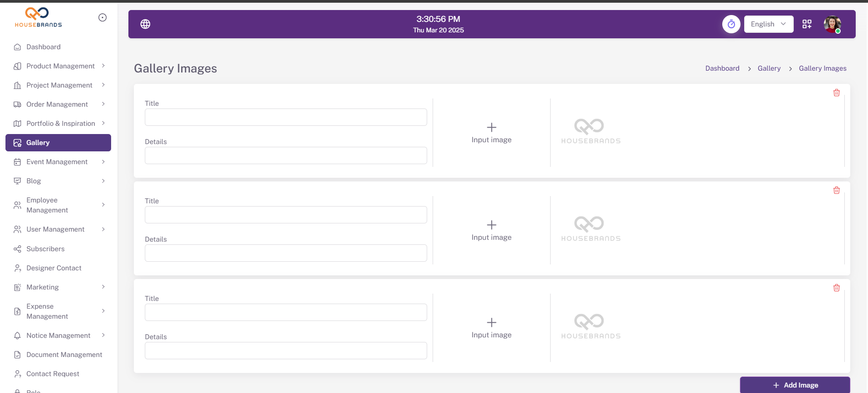Open the English language dropdown
This screenshot has width=868, height=393.
[x=768, y=24]
